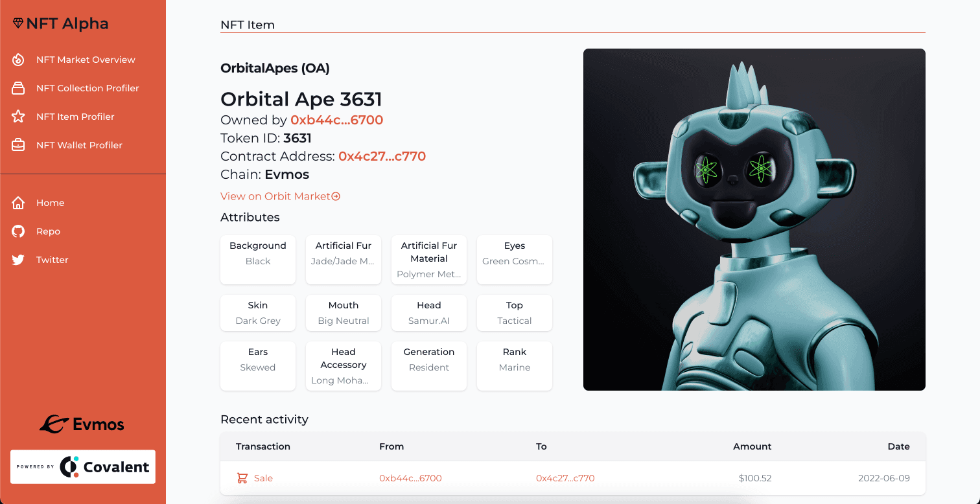Click the Sale transaction link
This screenshot has height=504, width=980.
263,478
